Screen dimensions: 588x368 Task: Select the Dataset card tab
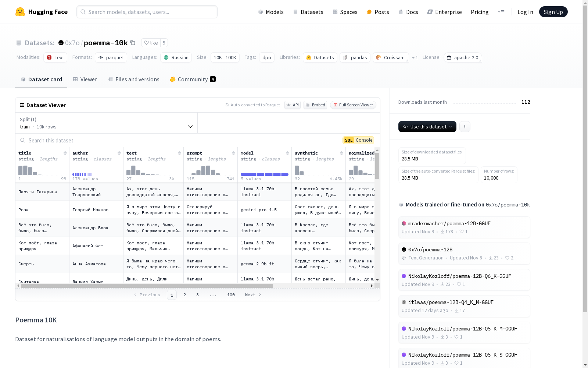click(41, 79)
